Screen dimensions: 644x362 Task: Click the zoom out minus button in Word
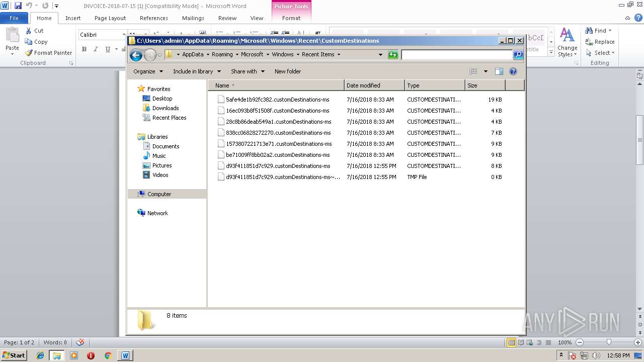point(579,342)
